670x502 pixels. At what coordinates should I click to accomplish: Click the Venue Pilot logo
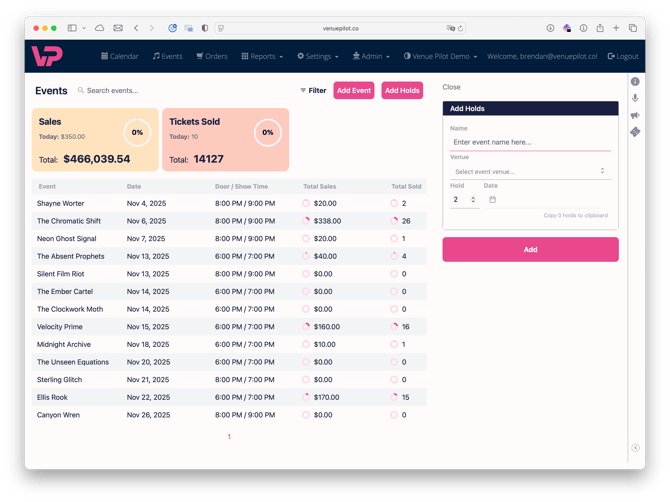click(x=46, y=56)
